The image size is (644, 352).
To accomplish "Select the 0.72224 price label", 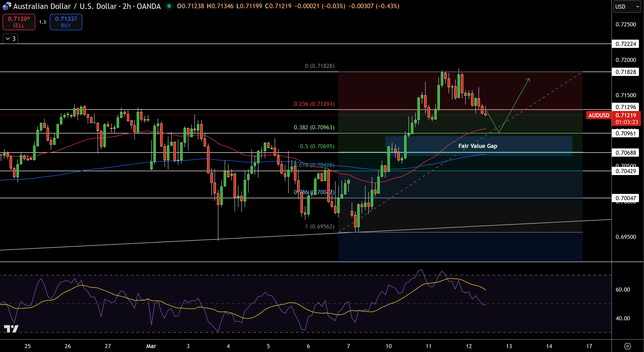I will (x=625, y=44).
